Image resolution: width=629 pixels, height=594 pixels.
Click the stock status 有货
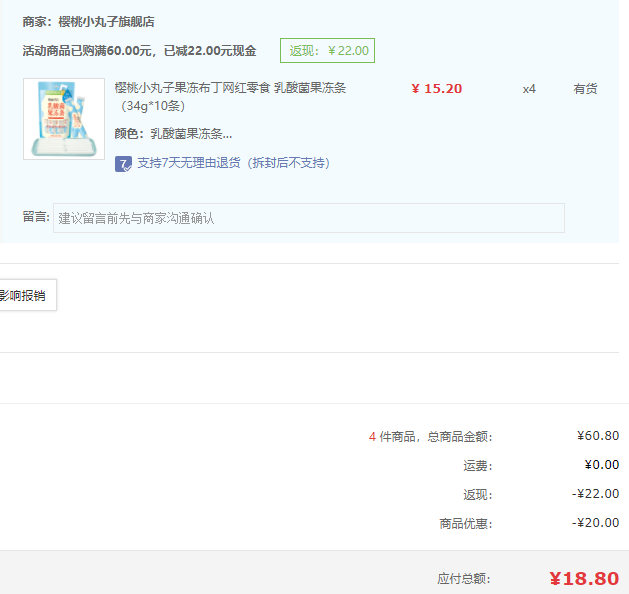click(585, 89)
